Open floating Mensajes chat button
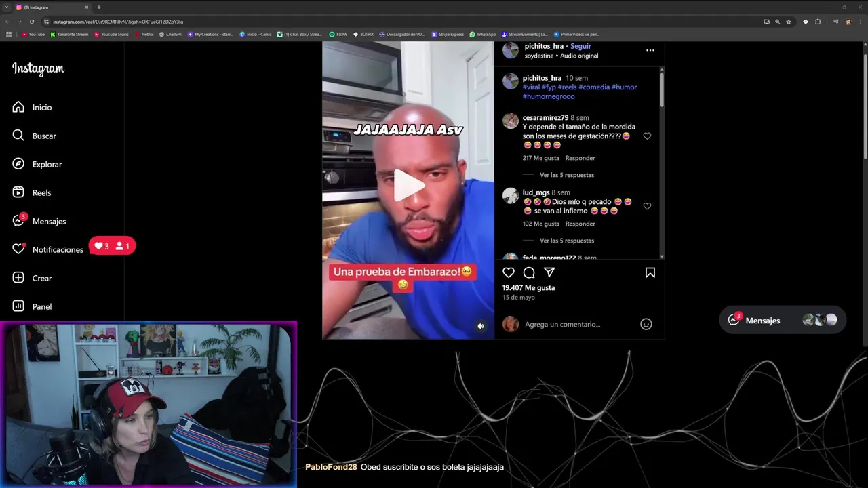The image size is (868, 488). click(783, 320)
